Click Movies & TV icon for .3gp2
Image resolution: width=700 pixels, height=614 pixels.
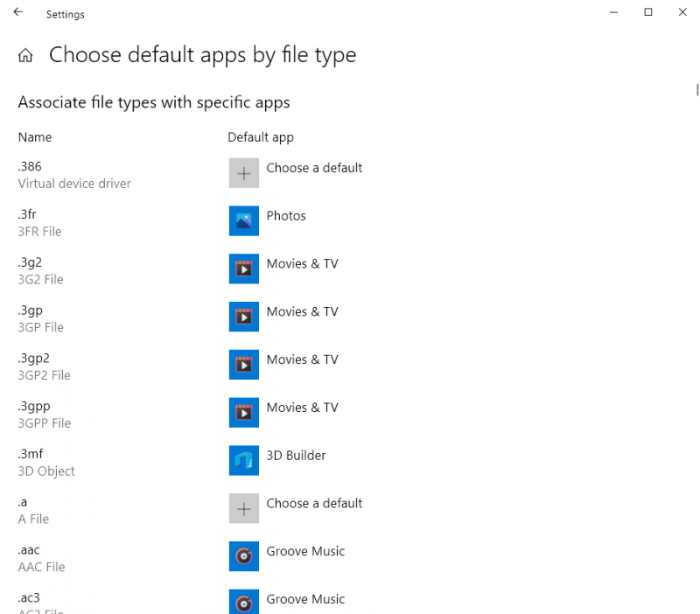[244, 365]
